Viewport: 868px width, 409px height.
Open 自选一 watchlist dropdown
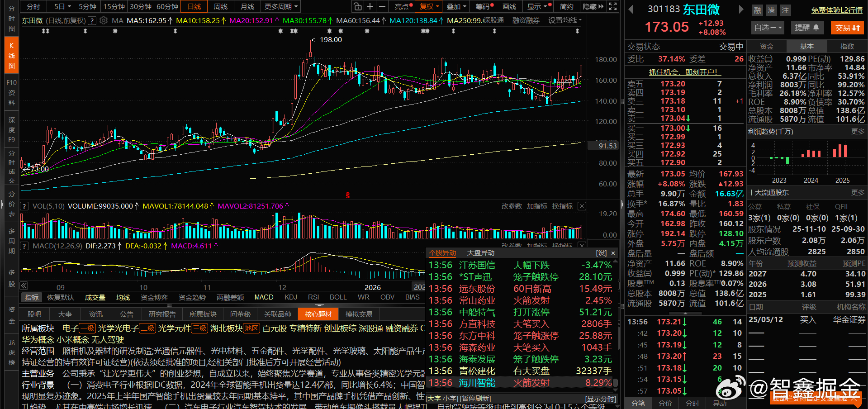click(x=768, y=28)
